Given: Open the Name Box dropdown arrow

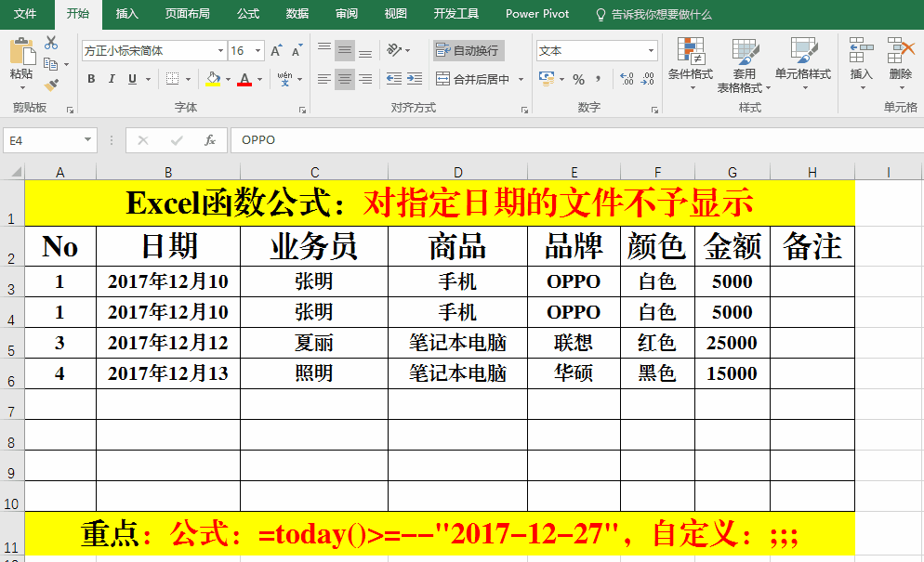Looking at the screenshot, I should [x=88, y=140].
